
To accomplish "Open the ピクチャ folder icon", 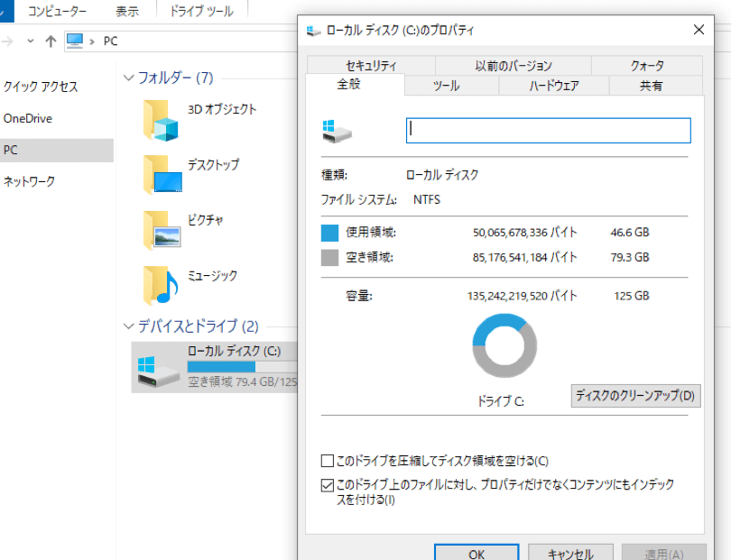I will pos(162,230).
